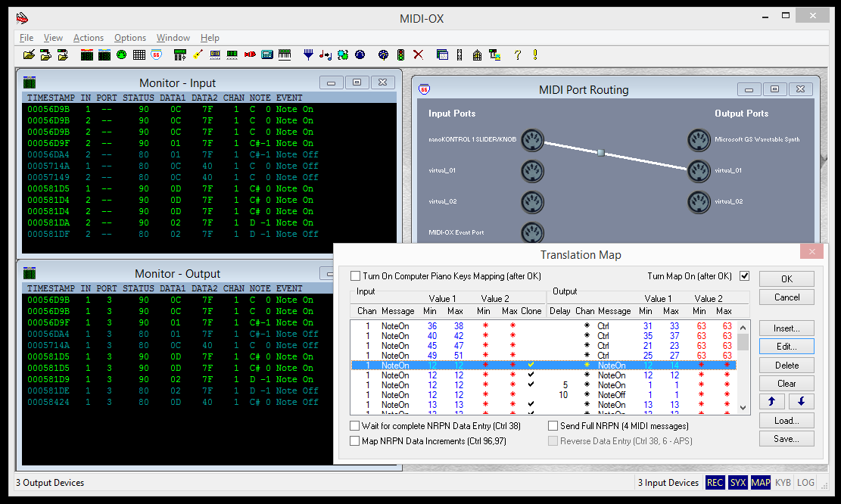Click the open folder icon in toolbar

29,55
